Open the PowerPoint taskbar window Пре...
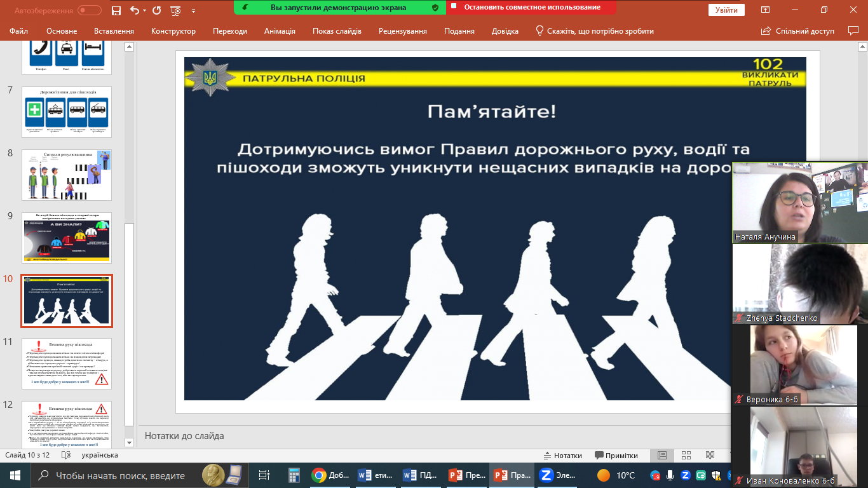Screen dimensions: 868x488 pos(467,475)
